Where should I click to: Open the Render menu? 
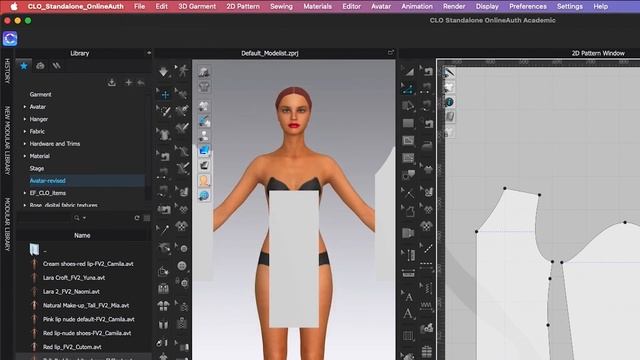454,7
